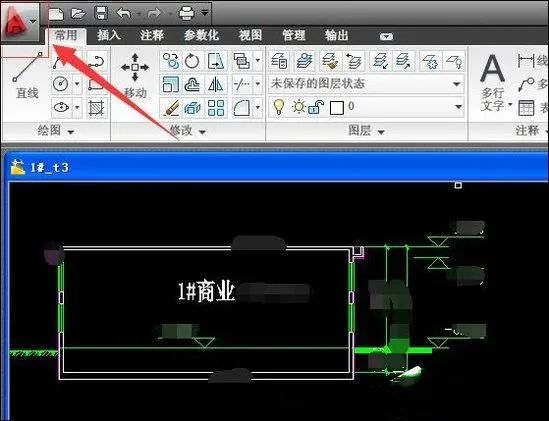This screenshot has width=549, height=421.
Task: Open the AutoCAD application menu button
Action: pyautogui.click(x=19, y=22)
